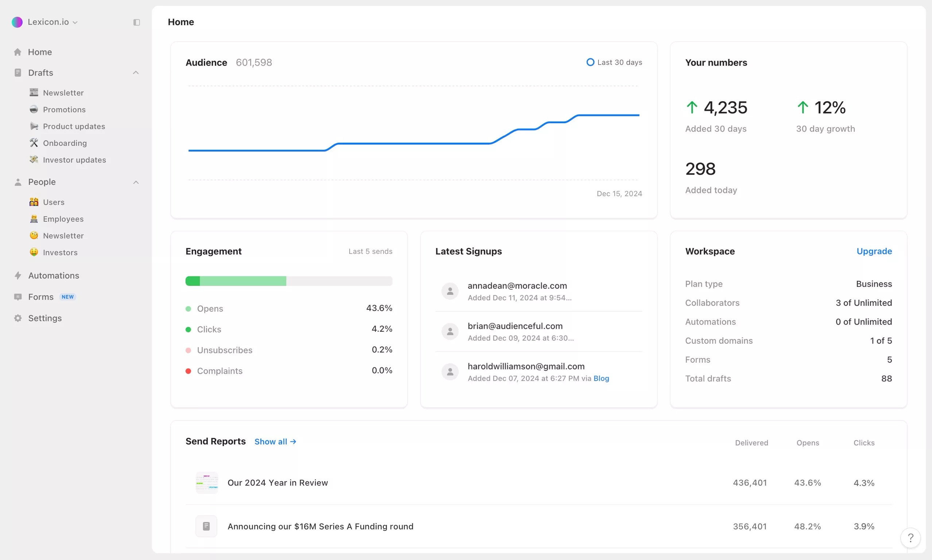Open the help question mark button

[x=910, y=537]
